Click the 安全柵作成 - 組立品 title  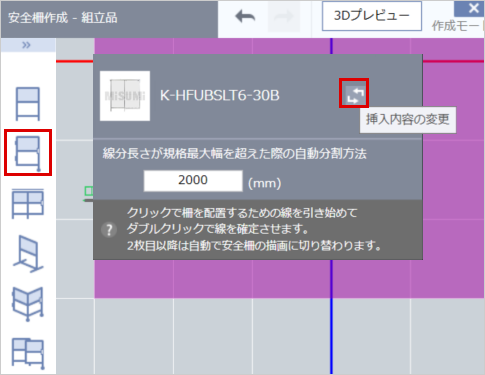click(63, 18)
